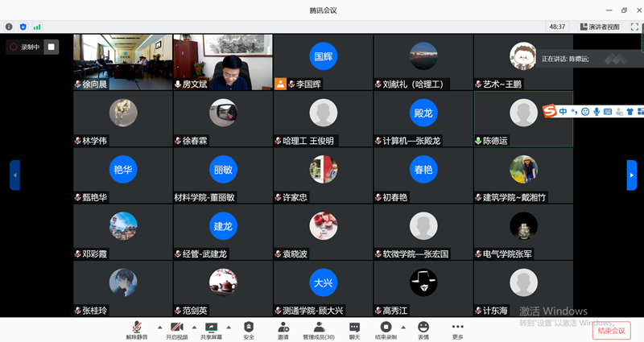Open the 聊天 chat panel
Viewport: 644px width, 342px height.
coord(354,330)
